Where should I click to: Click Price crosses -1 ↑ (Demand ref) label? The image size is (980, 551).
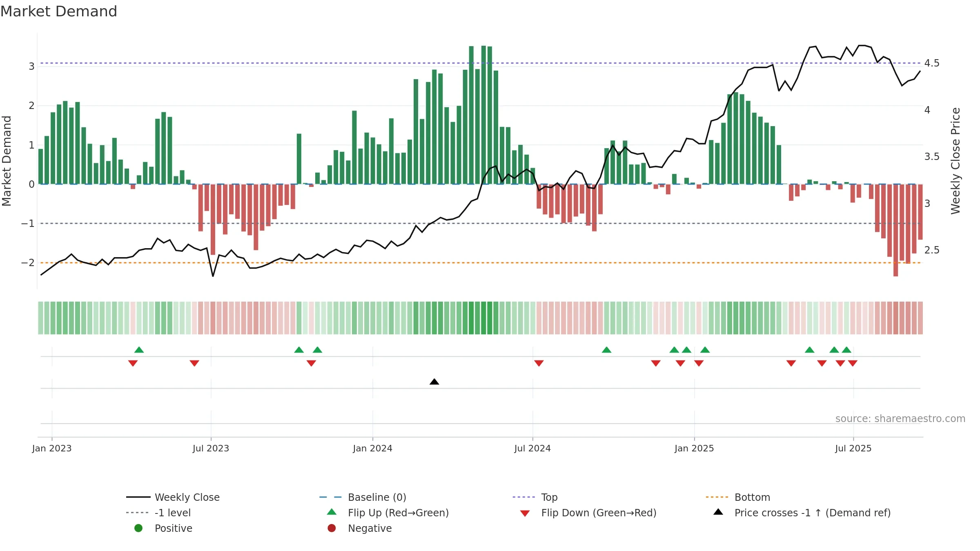coord(813,513)
